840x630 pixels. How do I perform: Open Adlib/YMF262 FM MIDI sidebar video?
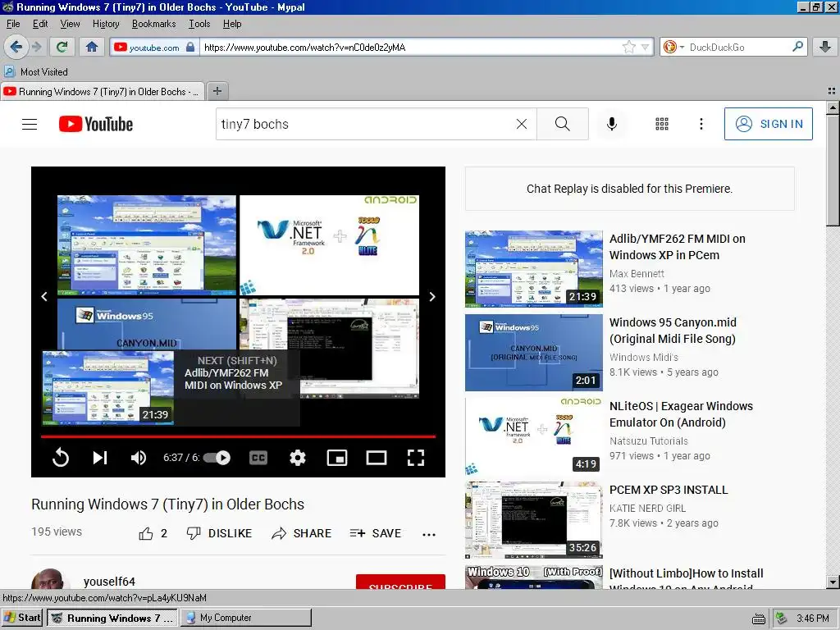pos(677,247)
